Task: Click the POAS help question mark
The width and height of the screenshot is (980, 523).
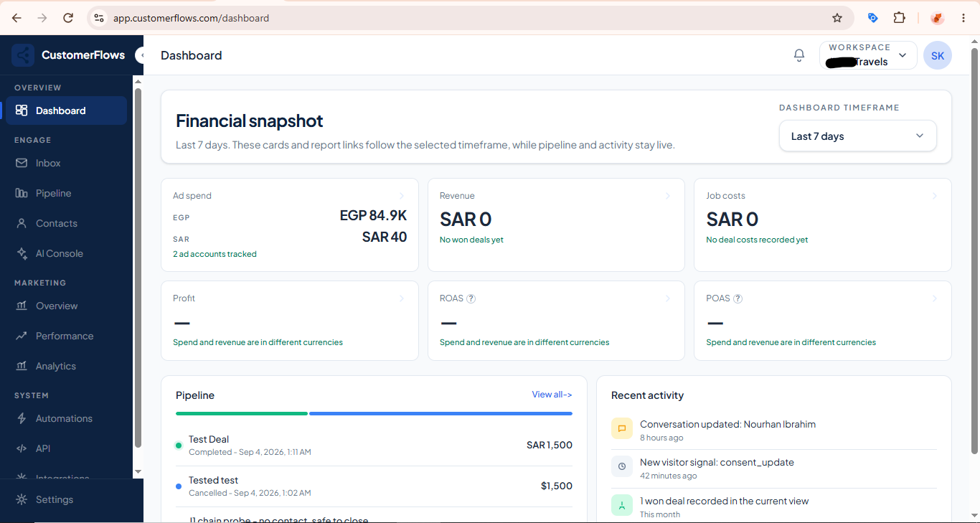Action: [738, 298]
